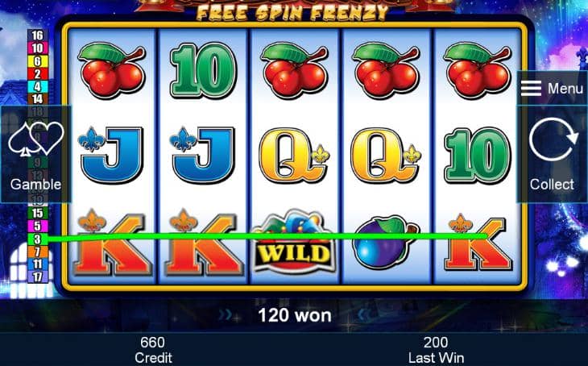This screenshot has height=366, width=588.
Task: Select the blue J on reel one
Action: click(x=111, y=155)
